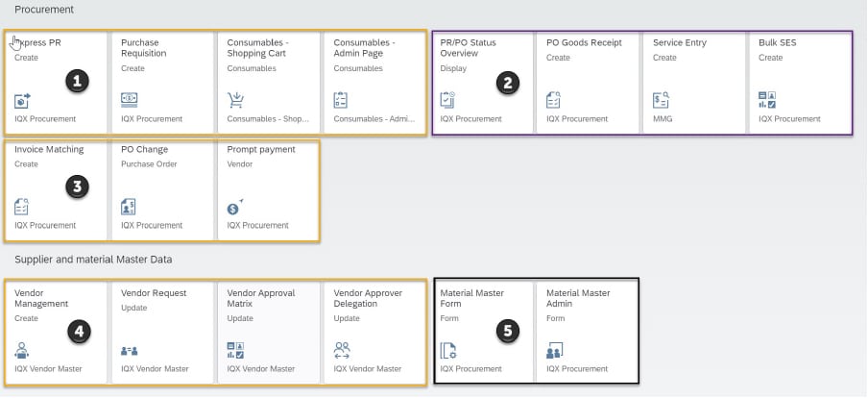This screenshot has height=398, width=868.
Task: Click 'Form' subtitle on Material Master Admin tile
Action: [556, 318]
